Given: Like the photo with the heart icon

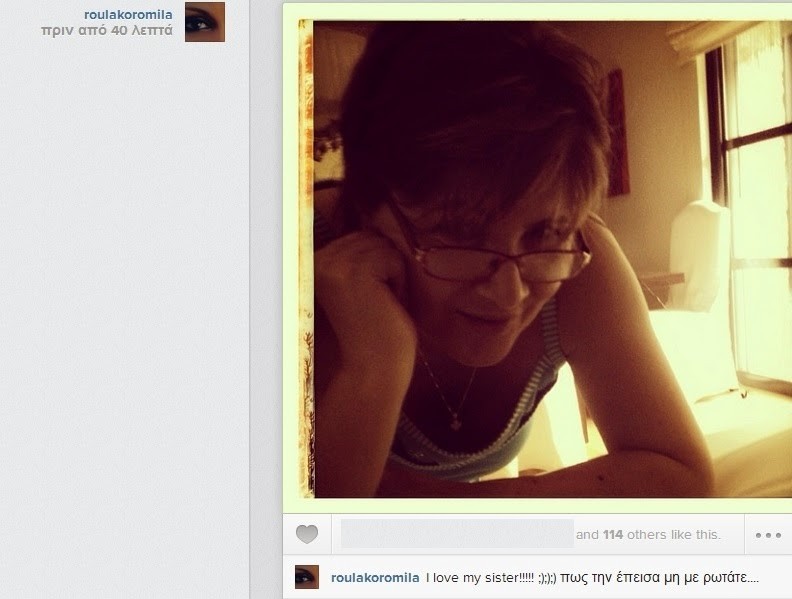Looking at the screenshot, I should (x=307, y=534).
